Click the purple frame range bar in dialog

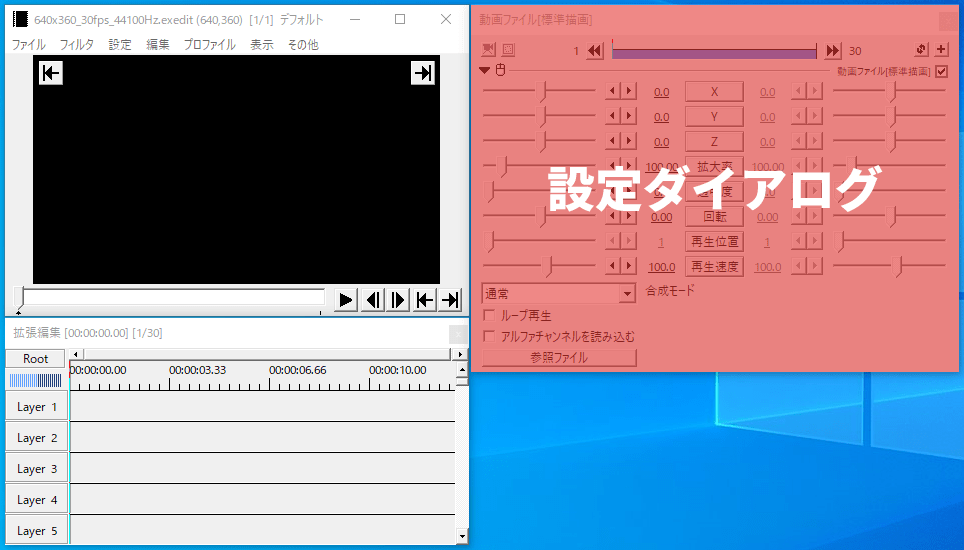tap(714, 53)
